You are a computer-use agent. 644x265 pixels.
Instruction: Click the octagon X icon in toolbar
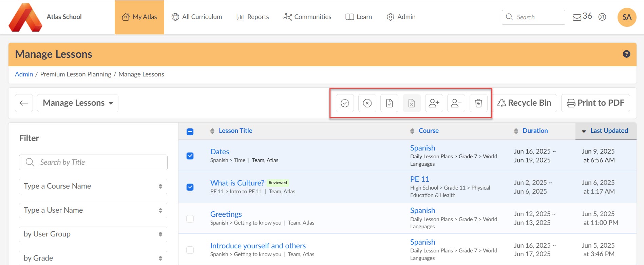tap(367, 103)
